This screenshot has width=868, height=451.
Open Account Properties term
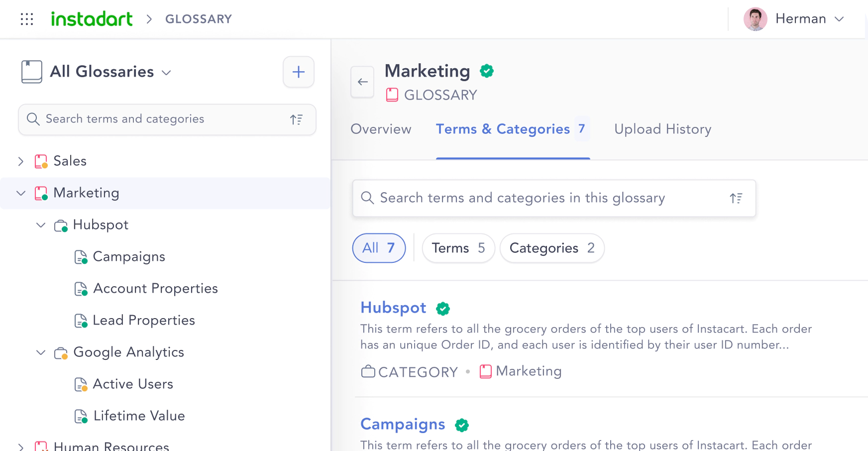tap(155, 289)
